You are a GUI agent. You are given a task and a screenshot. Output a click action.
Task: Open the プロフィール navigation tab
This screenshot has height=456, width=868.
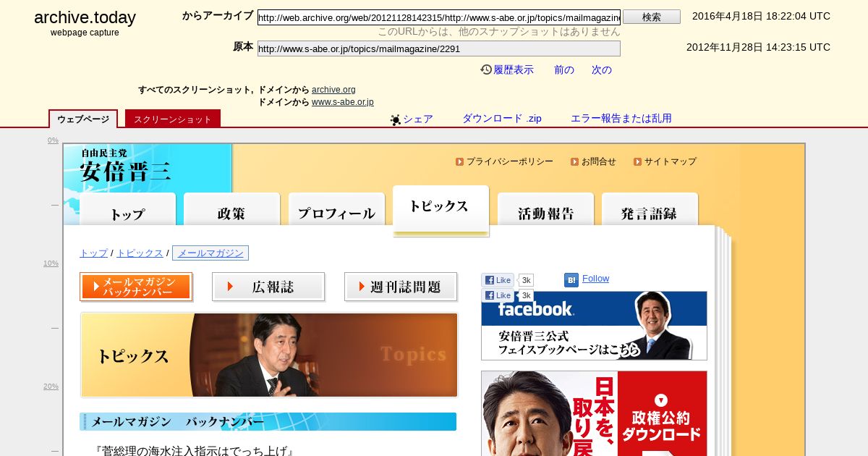click(336, 209)
